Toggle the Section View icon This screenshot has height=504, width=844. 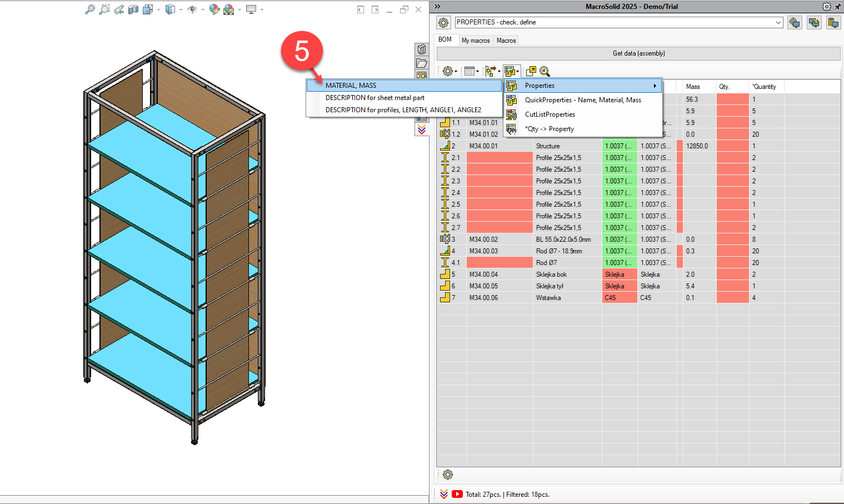click(133, 9)
